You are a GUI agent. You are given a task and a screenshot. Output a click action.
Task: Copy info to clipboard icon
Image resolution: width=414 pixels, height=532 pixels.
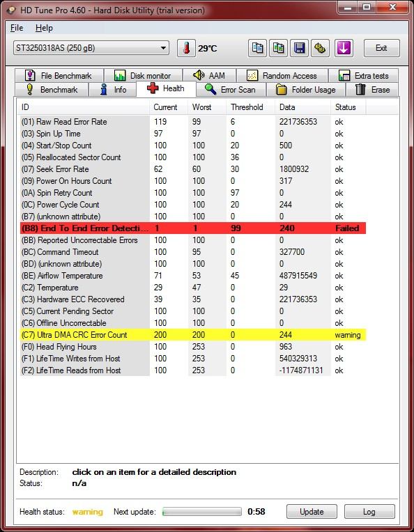[x=257, y=48]
